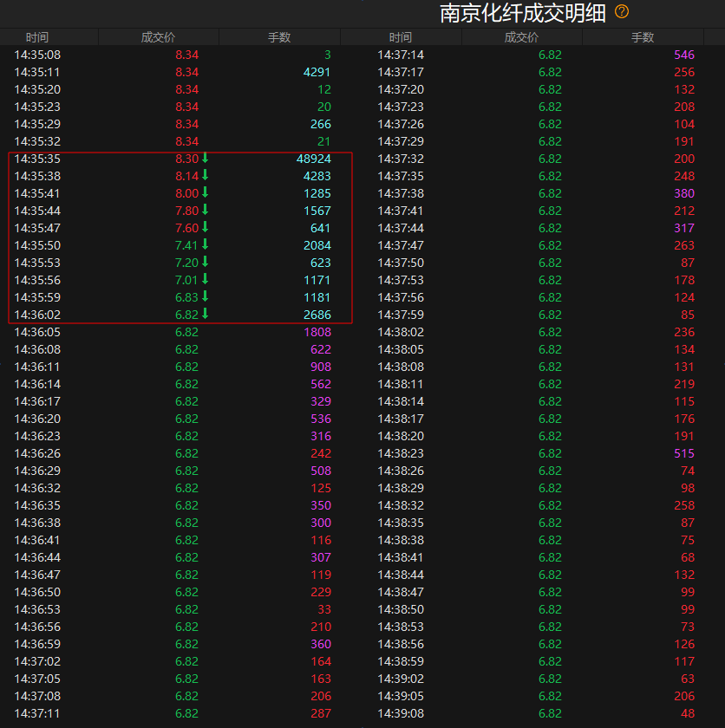Click price 8.34 in the 14:35:20 row
Screen dimensions: 725x728
pos(186,89)
